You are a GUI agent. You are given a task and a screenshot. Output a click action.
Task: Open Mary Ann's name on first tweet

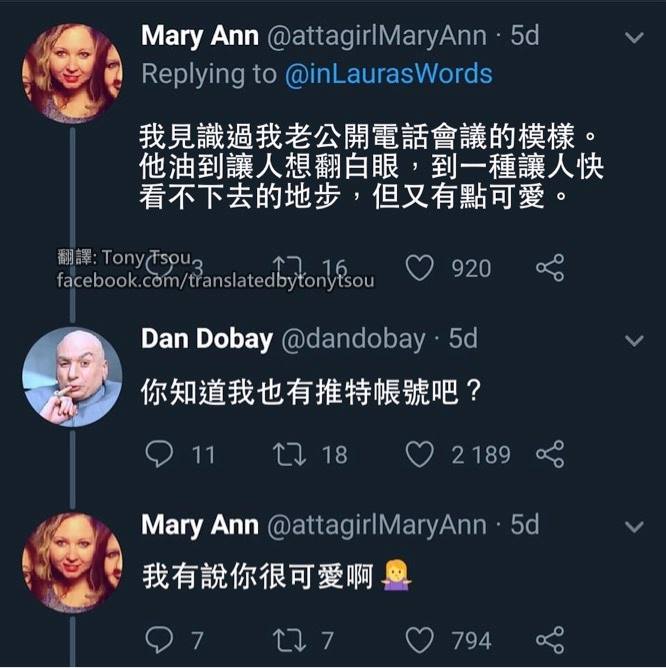(x=200, y=36)
